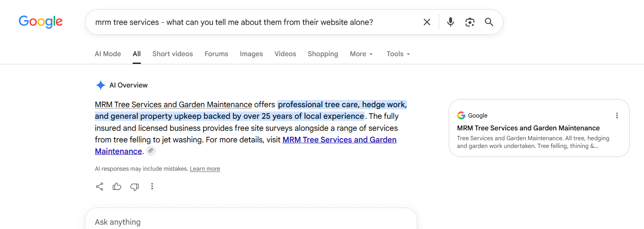Switch to Videos tab
This screenshot has height=229, width=644.
pyautogui.click(x=285, y=54)
